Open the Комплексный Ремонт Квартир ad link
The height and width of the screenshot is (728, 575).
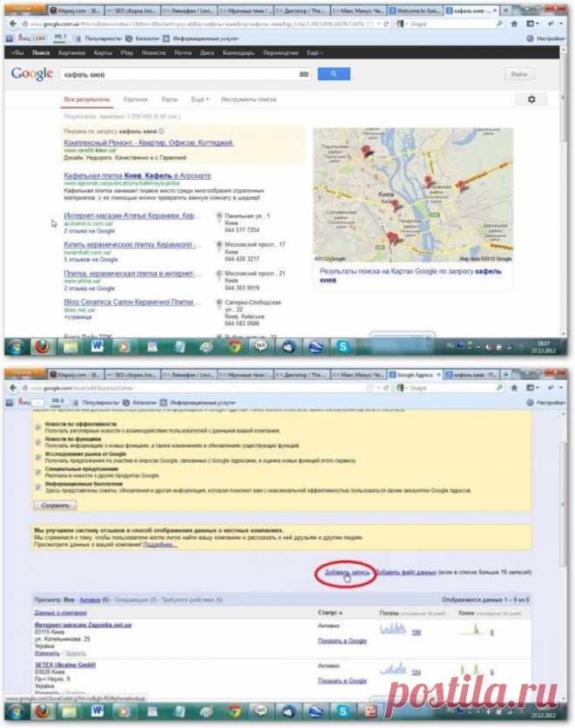point(148,142)
